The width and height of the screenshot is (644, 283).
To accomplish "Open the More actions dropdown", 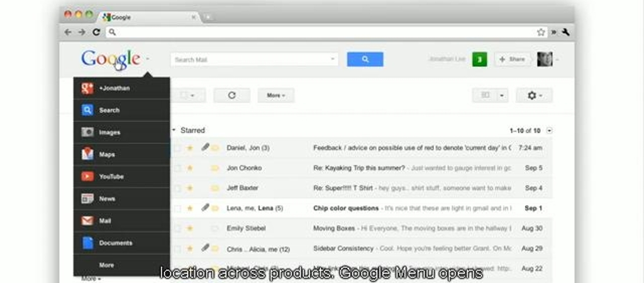I will click(276, 96).
